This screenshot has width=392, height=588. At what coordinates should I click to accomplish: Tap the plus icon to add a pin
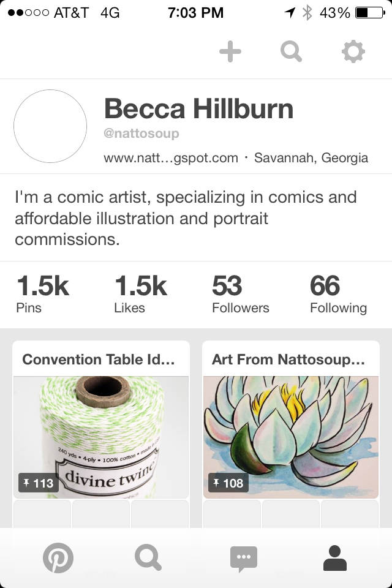[x=230, y=52]
